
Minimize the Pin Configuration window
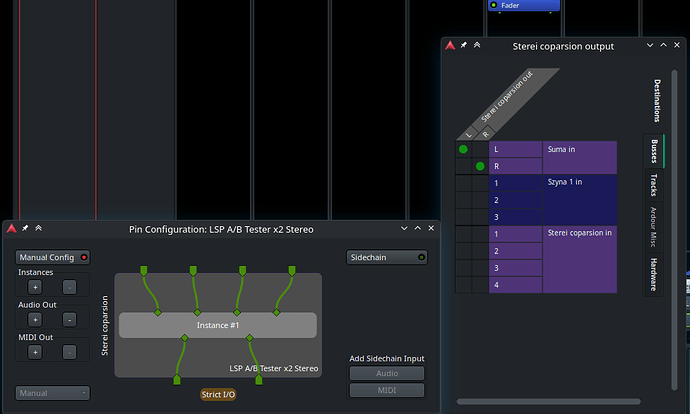pos(404,228)
